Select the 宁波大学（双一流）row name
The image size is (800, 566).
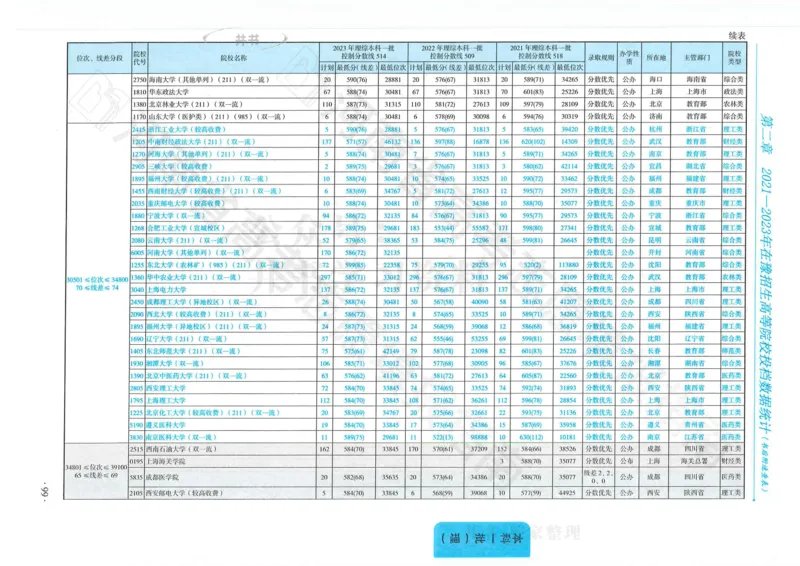click(176, 215)
